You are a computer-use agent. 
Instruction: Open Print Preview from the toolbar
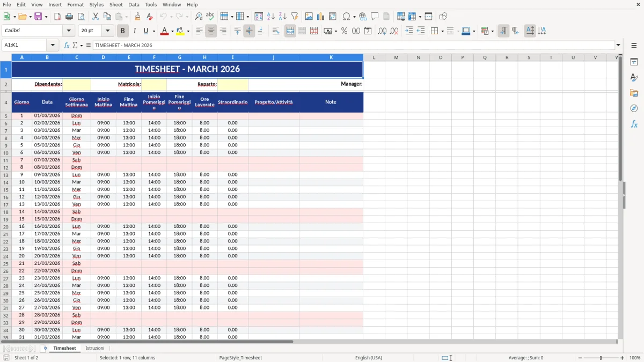click(81, 17)
